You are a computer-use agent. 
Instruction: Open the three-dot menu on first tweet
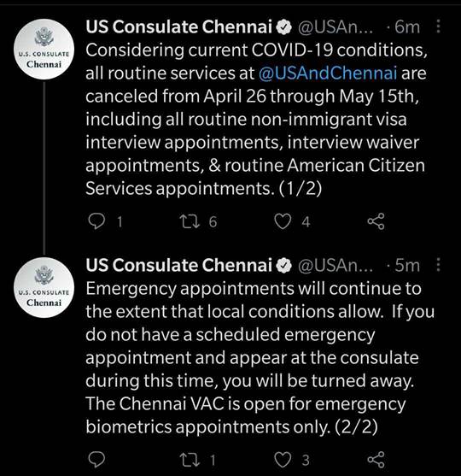point(438,26)
